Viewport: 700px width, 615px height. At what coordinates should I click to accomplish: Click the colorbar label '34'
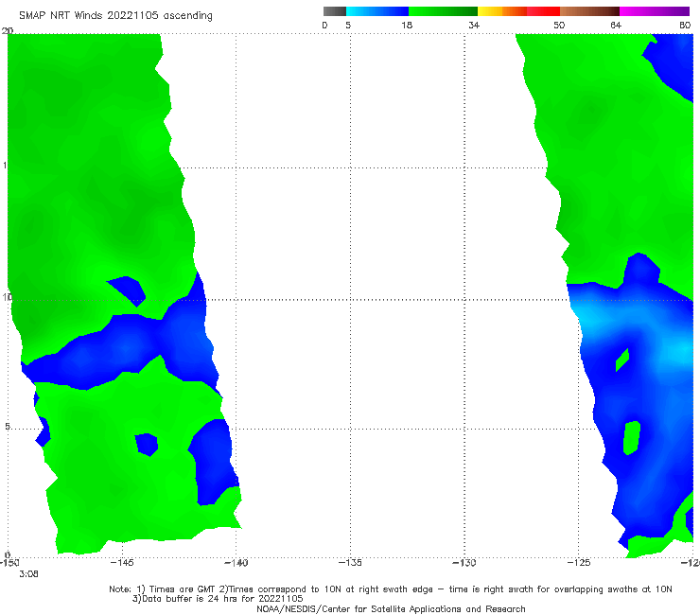click(474, 26)
